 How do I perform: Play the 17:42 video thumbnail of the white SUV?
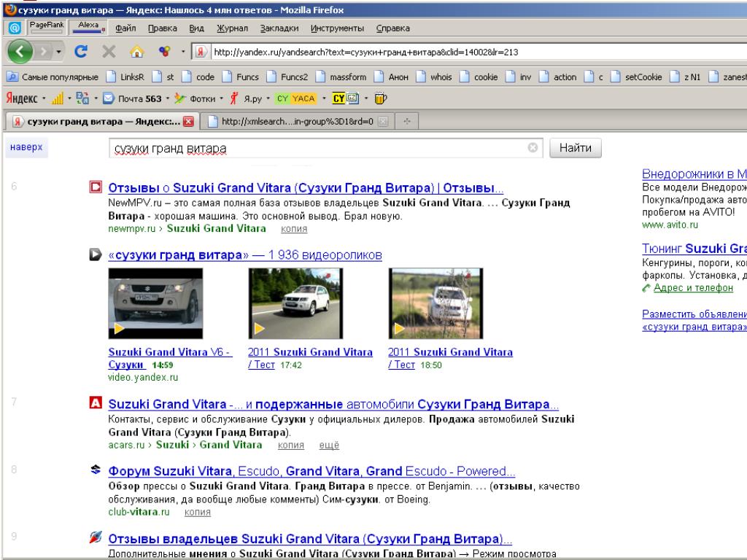click(295, 303)
